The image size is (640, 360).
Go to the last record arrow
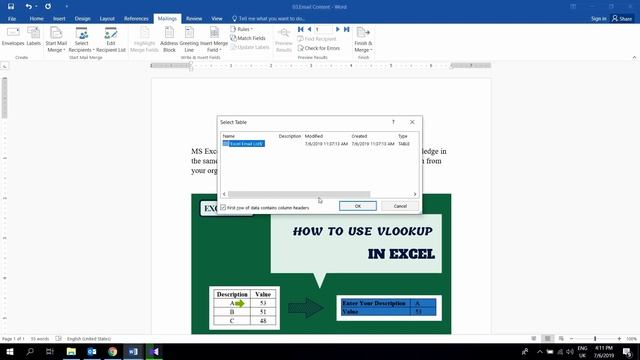[347, 29]
